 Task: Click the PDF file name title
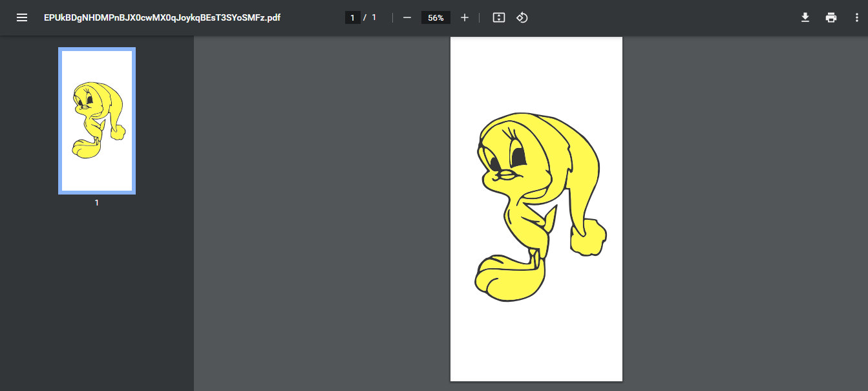[x=162, y=17]
